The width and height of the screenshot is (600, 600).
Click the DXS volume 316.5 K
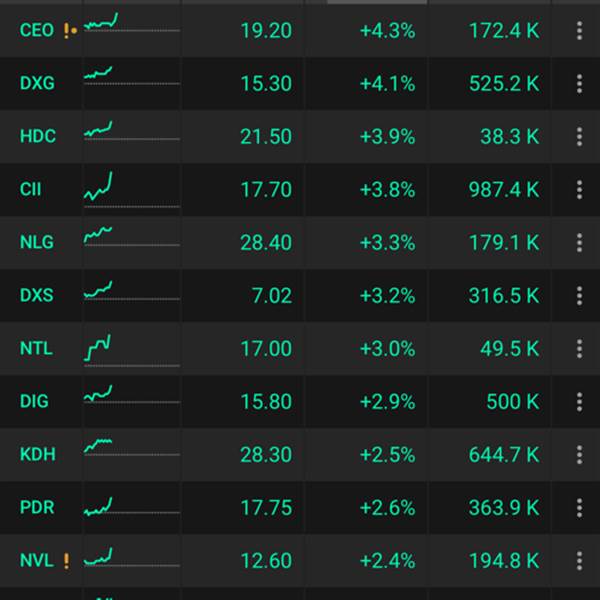pos(503,295)
